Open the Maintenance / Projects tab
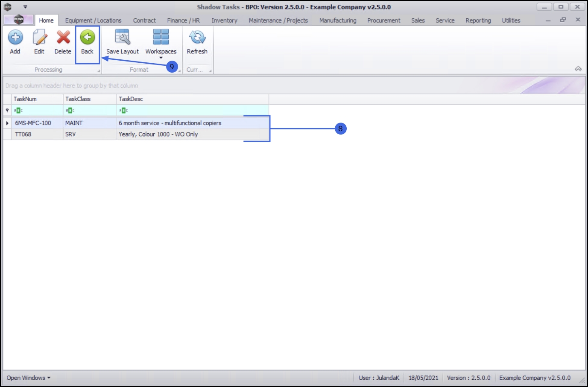 278,20
